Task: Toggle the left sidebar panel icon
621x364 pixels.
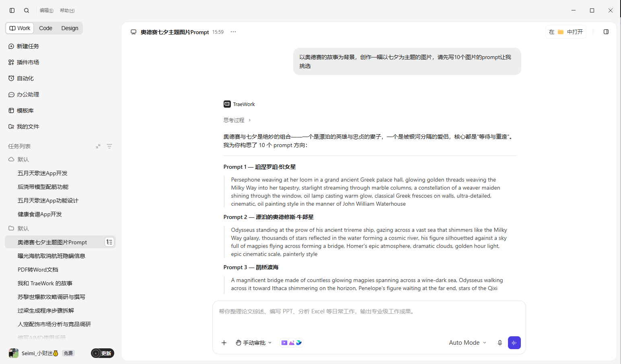Action: 12,10
